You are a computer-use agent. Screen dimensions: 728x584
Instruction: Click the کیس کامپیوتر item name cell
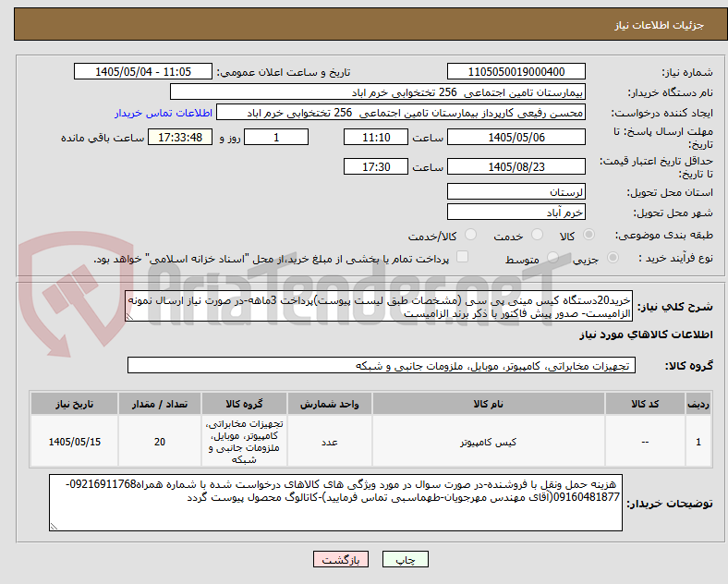(x=488, y=442)
